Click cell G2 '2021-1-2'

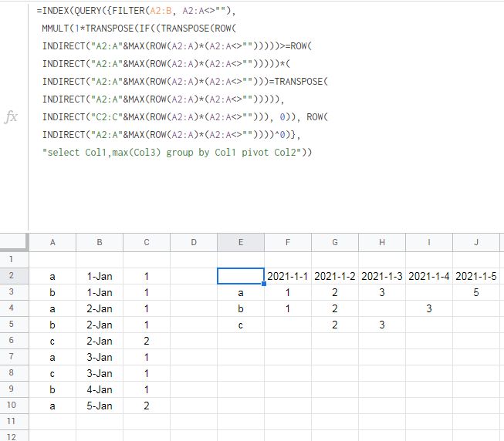click(335, 276)
